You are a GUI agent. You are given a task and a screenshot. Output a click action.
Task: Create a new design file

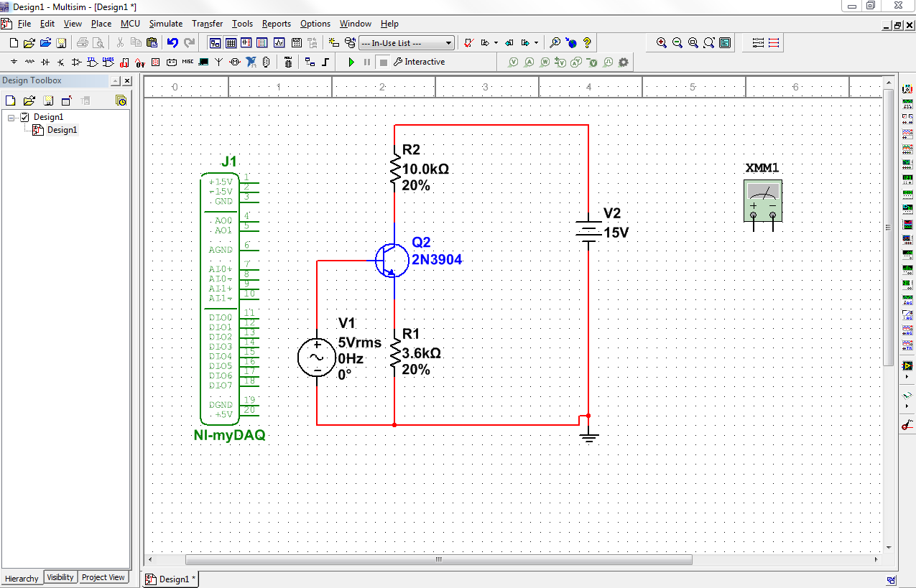click(x=14, y=43)
